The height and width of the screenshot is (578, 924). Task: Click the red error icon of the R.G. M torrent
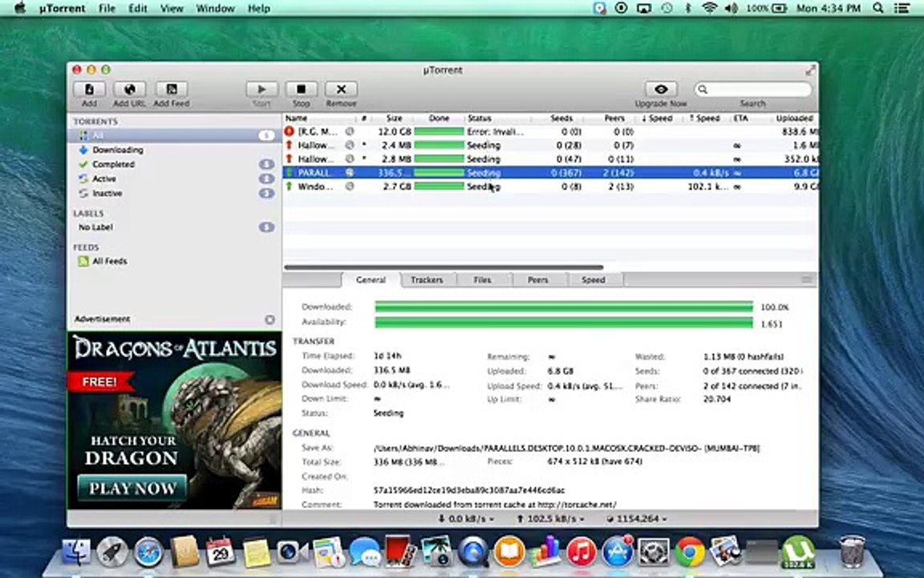290,132
